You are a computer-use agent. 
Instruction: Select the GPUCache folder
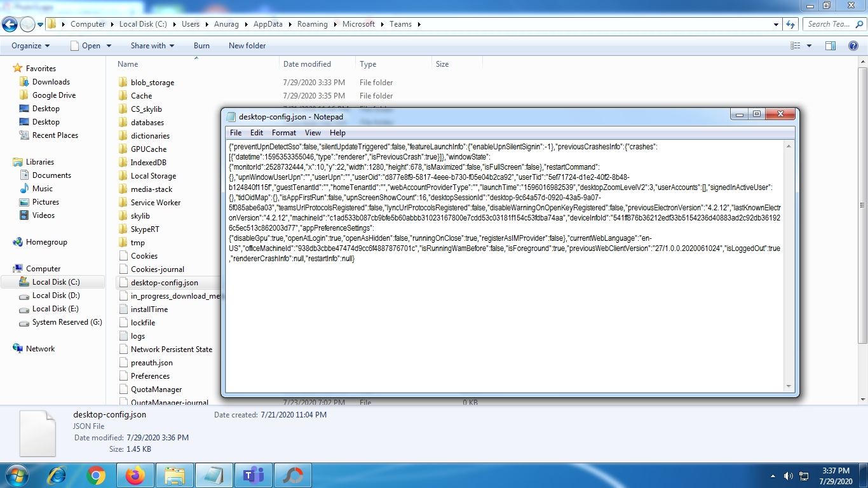pos(149,149)
